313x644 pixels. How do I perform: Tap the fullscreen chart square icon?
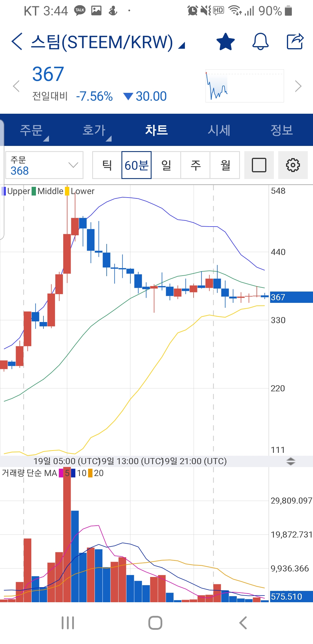coord(259,165)
